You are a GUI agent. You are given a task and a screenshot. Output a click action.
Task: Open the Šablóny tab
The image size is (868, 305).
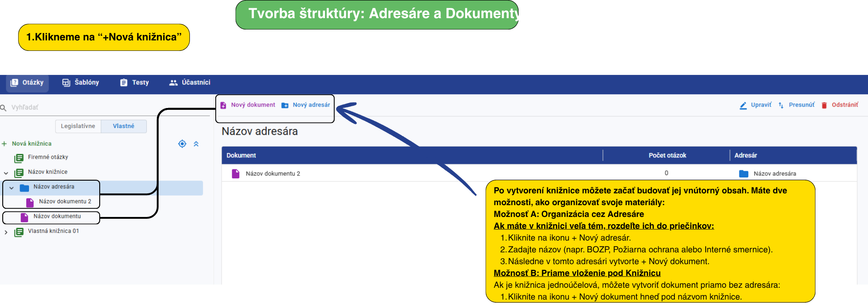(81, 83)
